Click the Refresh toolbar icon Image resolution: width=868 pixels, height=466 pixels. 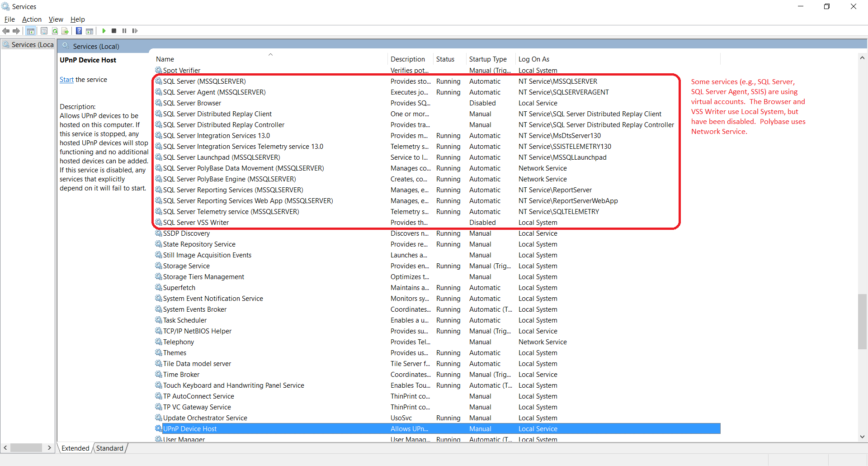pyautogui.click(x=55, y=31)
